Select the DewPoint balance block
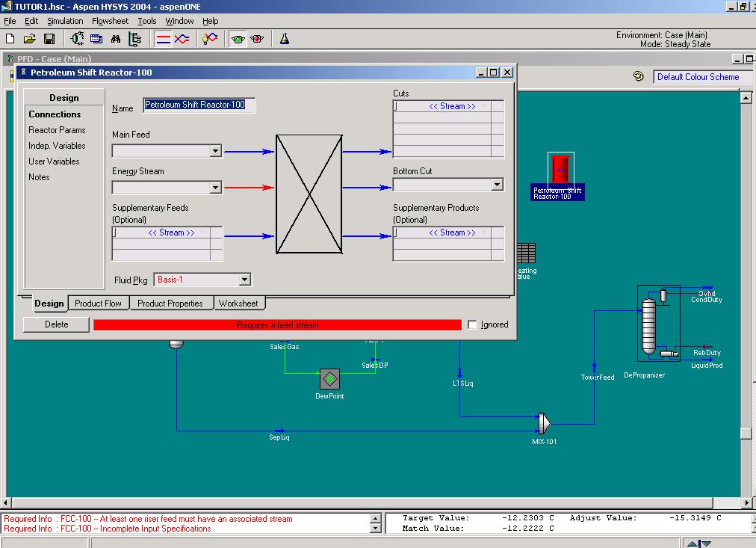 pos(329,379)
